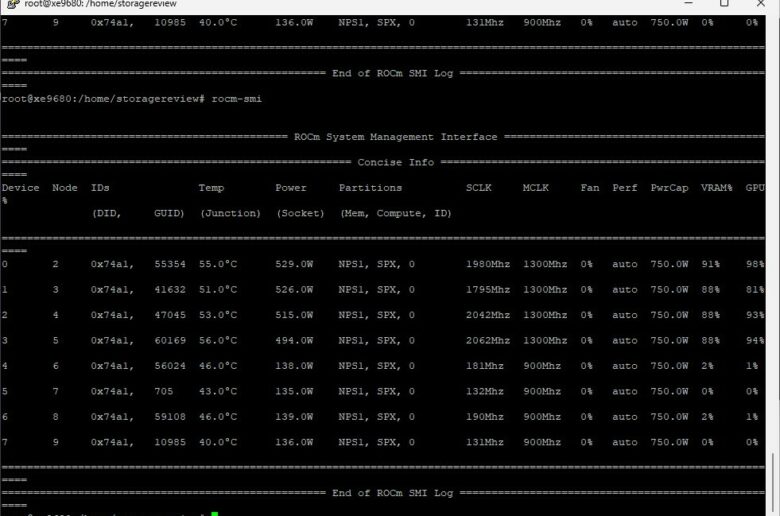
Task: Click the (Junction) subheader
Action: pyautogui.click(x=230, y=213)
